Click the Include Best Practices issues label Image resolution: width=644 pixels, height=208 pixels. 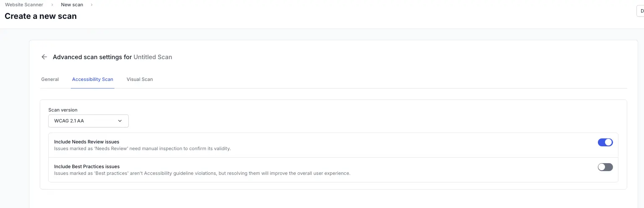click(87, 166)
